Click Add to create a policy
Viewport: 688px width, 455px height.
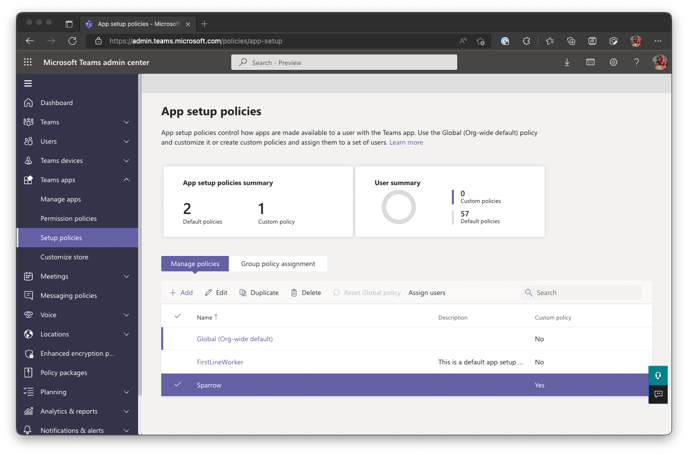181,293
